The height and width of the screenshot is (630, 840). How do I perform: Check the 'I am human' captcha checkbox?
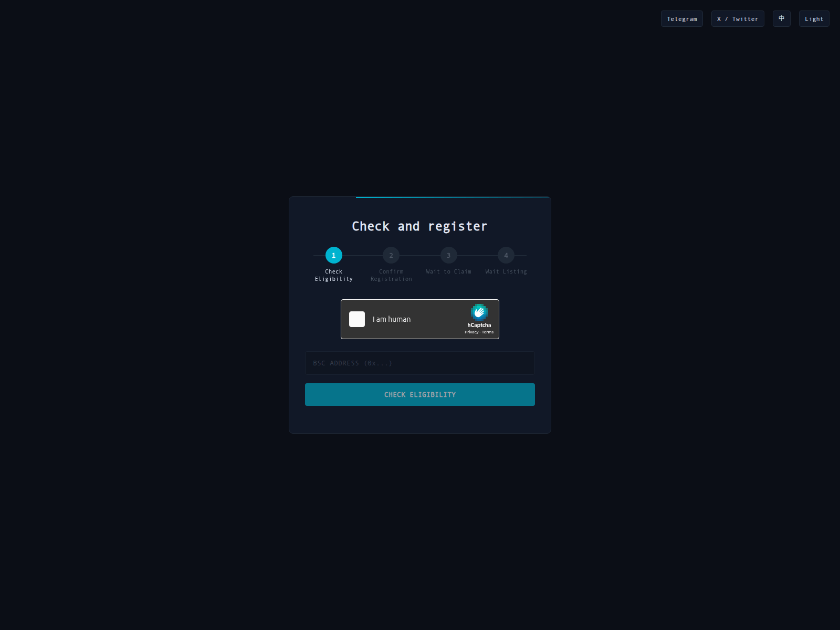[357, 319]
